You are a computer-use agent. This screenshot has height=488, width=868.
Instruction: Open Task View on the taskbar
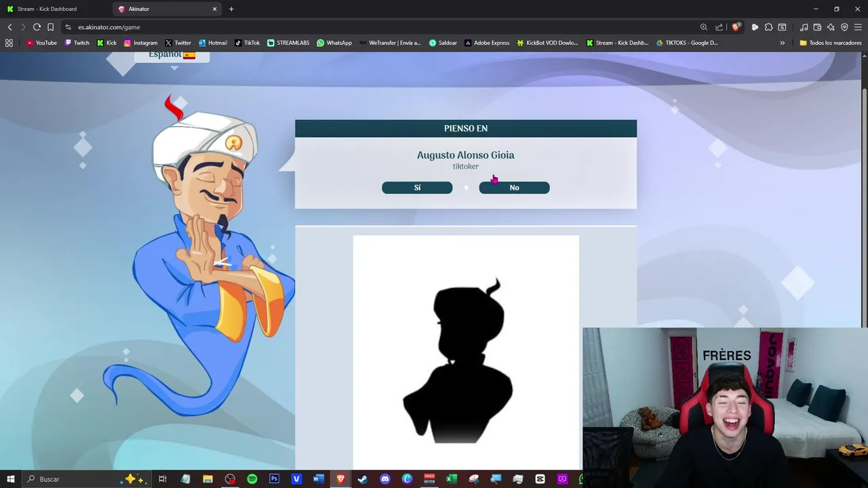163,479
